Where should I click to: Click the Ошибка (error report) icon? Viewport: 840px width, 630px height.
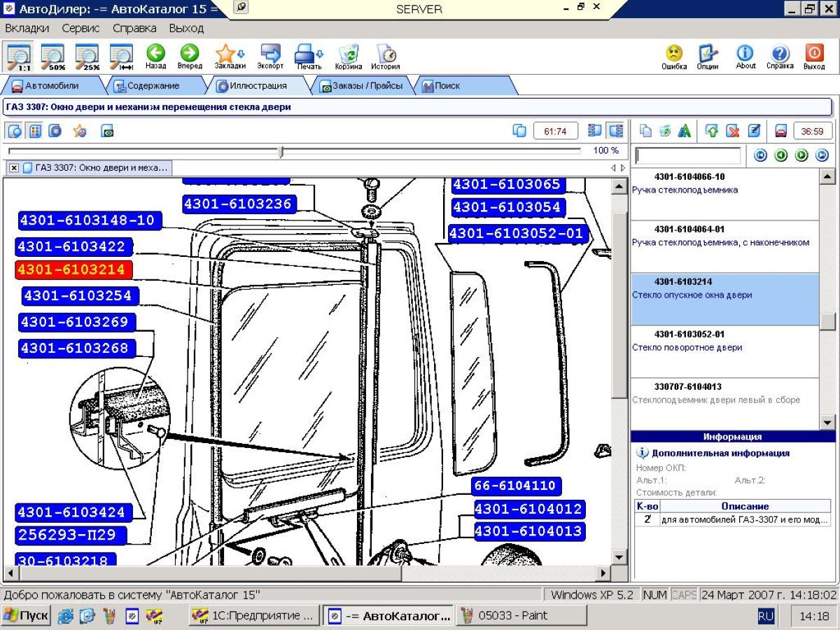click(673, 55)
